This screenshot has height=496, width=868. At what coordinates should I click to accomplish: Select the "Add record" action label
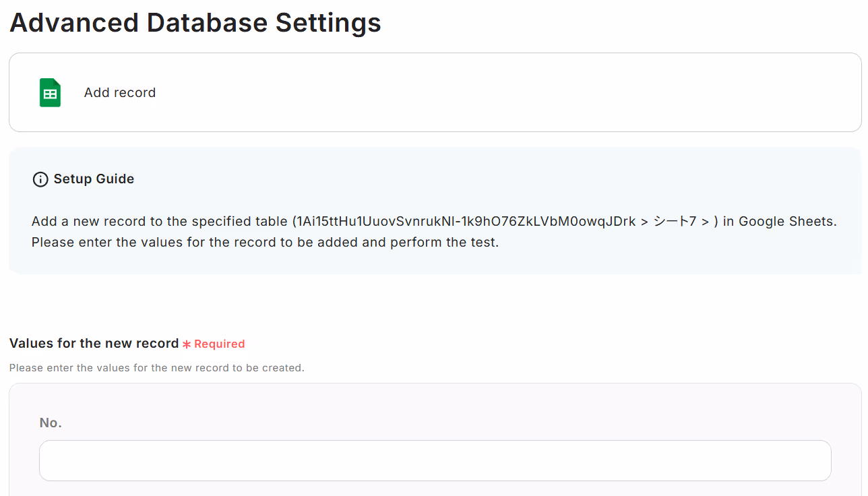[x=120, y=93]
